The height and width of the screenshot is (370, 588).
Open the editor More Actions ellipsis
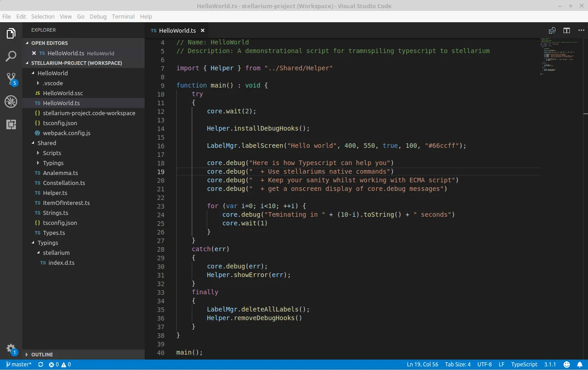point(581,30)
